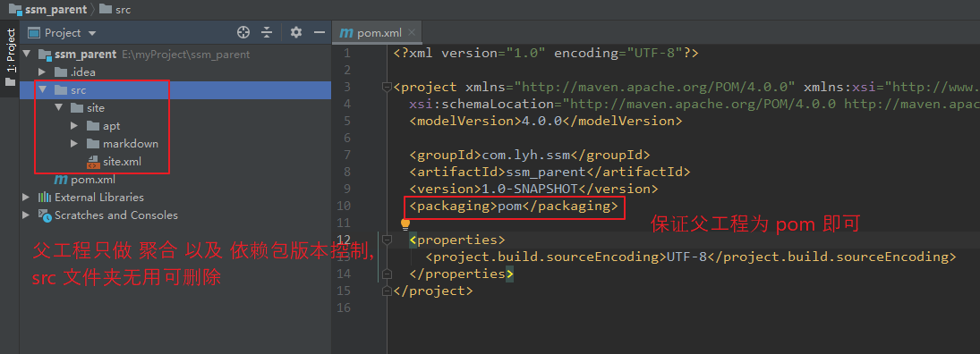
Task: Select the .idea folder icon
Action: coord(61,72)
